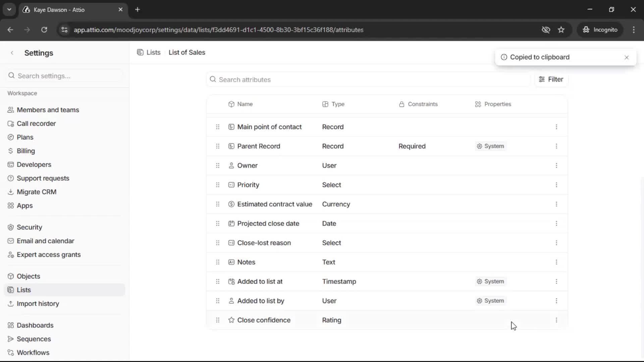Switch to the Lists tab
644x362 pixels.
[x=153, y=52]
